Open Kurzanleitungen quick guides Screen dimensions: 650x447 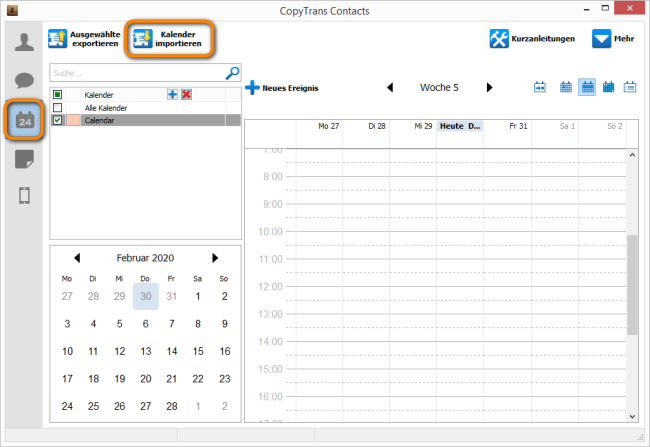point(532,39)
